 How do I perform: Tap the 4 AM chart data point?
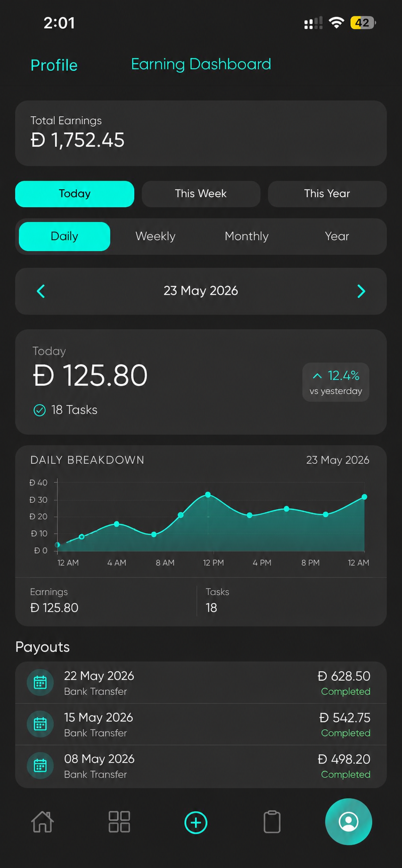point(116,524)
